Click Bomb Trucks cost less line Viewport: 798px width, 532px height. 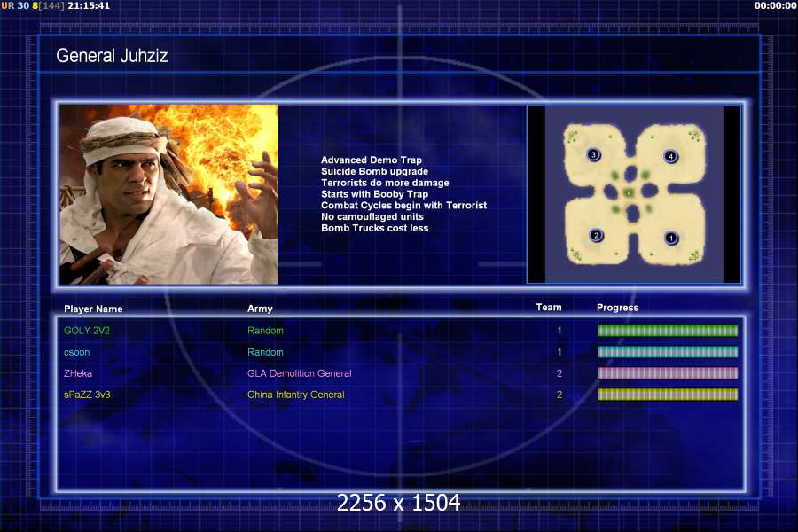[374, 228]
